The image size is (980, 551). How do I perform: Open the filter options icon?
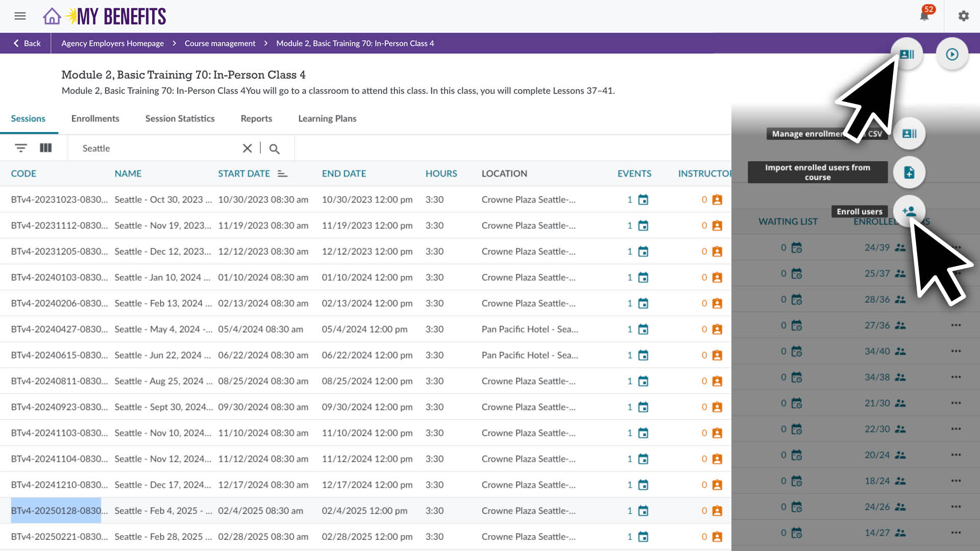[20, 148]
